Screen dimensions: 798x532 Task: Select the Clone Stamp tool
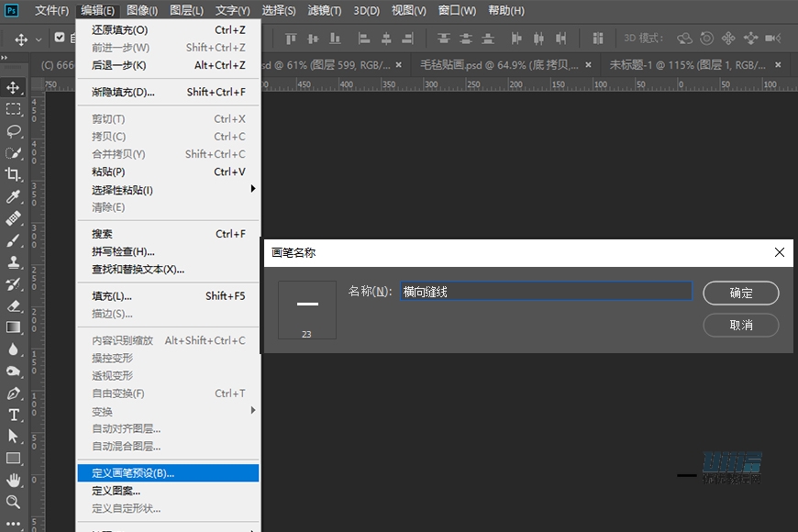[13, 262]
